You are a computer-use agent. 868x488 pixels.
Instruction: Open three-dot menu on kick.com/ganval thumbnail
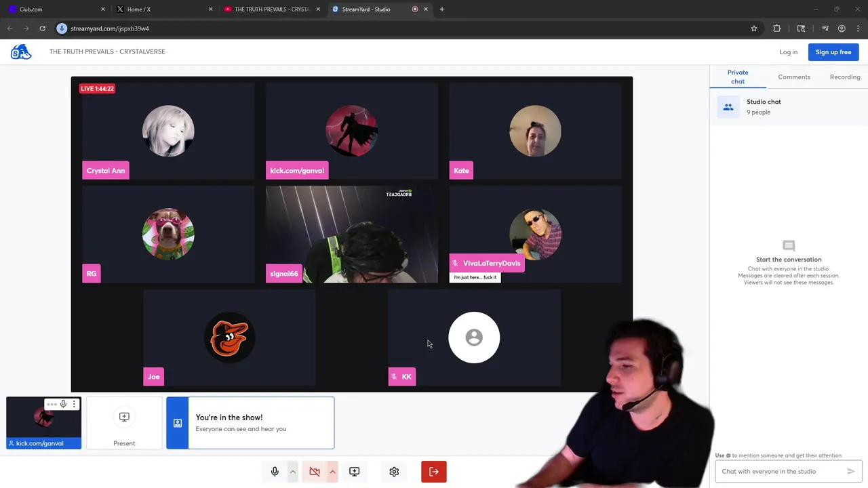click(x=74, y=404)
